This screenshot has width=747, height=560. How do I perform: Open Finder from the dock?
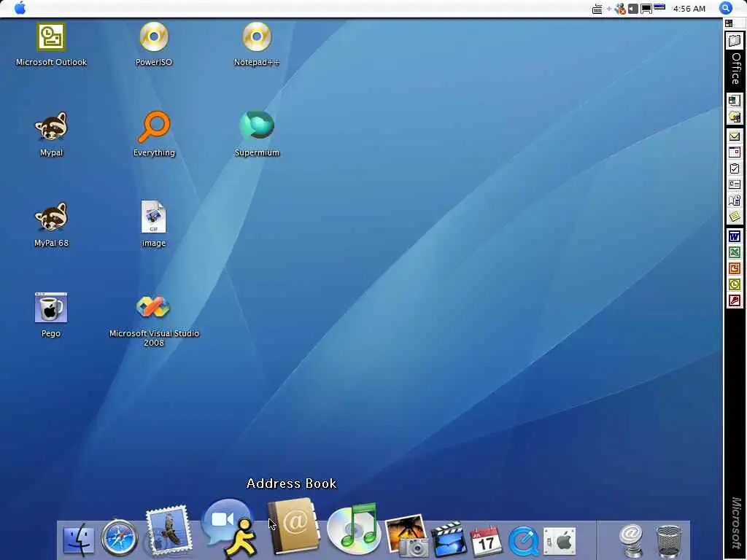tap(79, 539)
